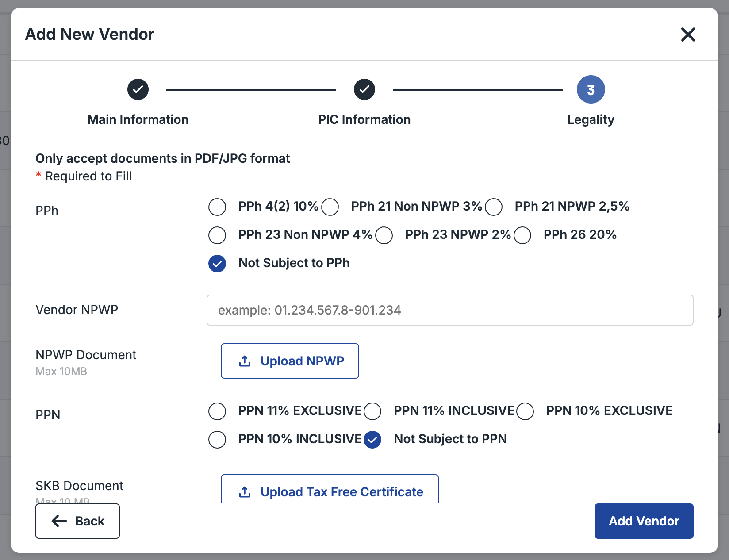Click the upload icon on Tax Free Certificate button

pos(244,491)
